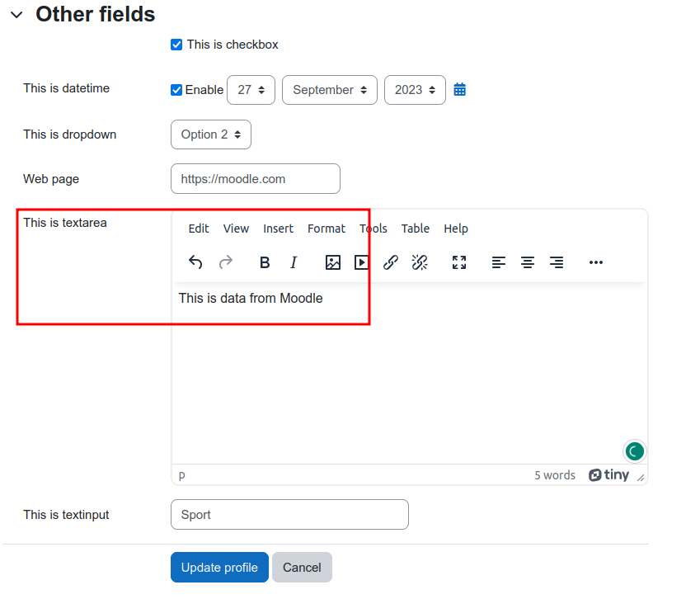Open the editor Format menu
Viewport: 700px width, 599px height.
click(x=327, y=229)
